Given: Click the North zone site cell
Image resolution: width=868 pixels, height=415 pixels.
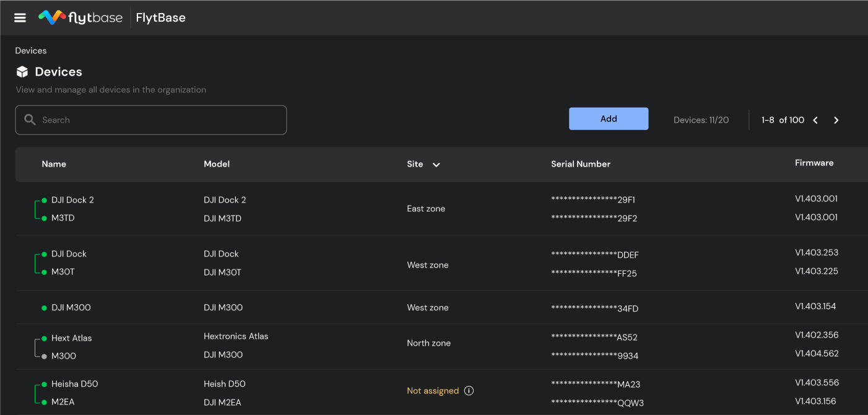Looking at the screenshot, I should tap(429, 343).
